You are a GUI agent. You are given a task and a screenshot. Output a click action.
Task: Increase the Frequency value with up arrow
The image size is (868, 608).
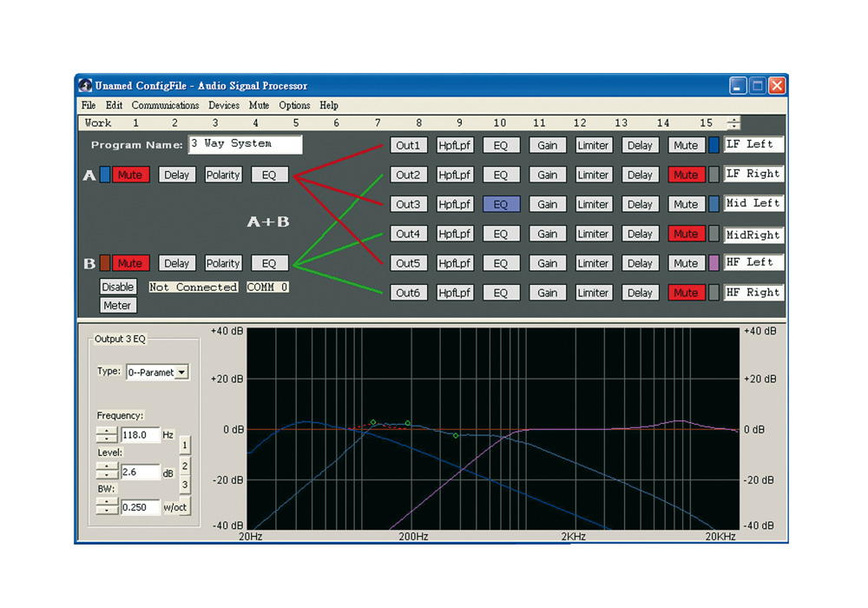coord(106,431)
